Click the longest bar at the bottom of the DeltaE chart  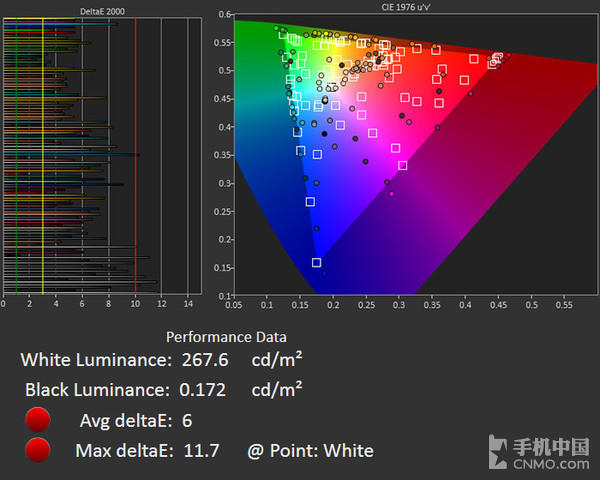(x=80, y=282)
